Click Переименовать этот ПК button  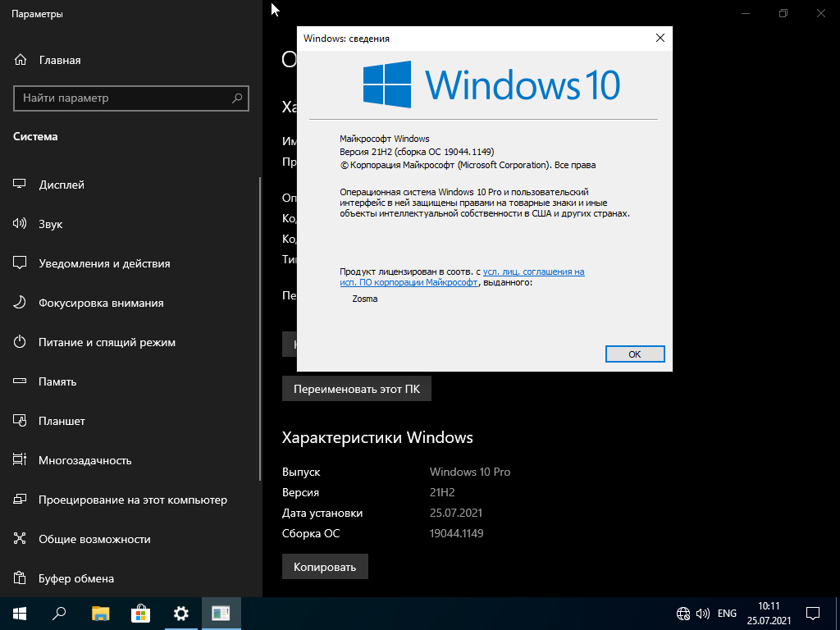[356, 389]
